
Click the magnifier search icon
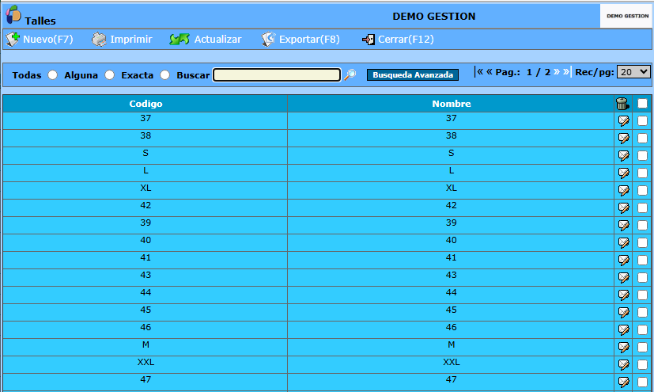point(350,75)
